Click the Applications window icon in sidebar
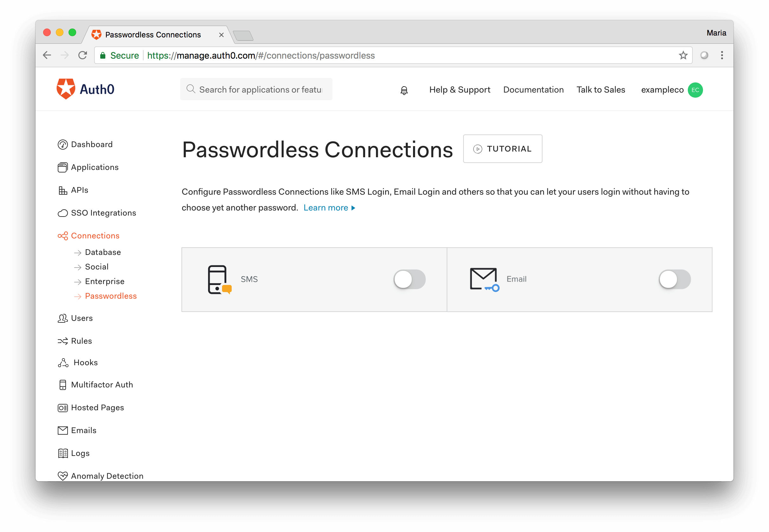The height and width of the screenshot is (532, 769). click(63, 167)
